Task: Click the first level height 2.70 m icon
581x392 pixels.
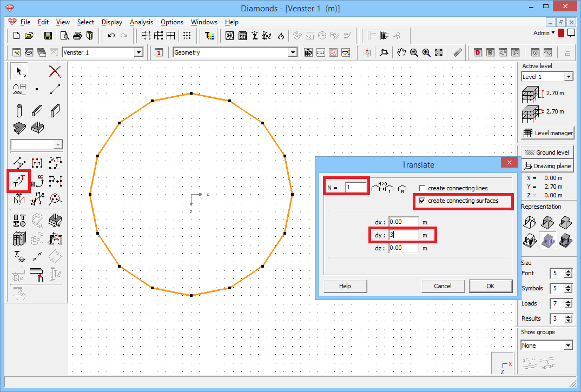Action: [x=532, y=94]
